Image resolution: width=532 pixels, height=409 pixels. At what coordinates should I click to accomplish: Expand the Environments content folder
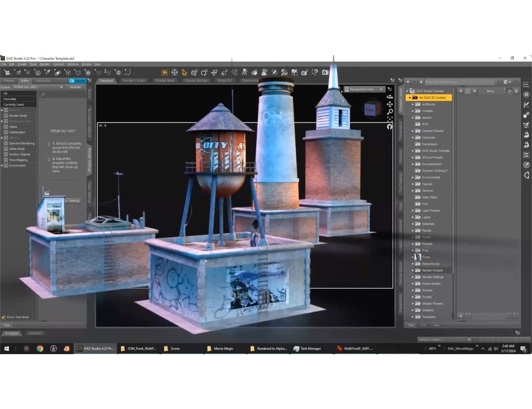413,177
